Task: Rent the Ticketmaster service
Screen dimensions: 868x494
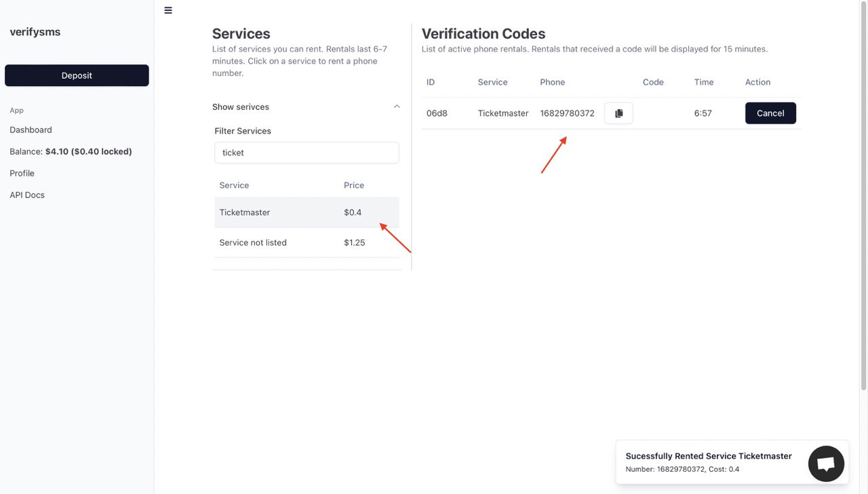Action: [x=307, y=212]
